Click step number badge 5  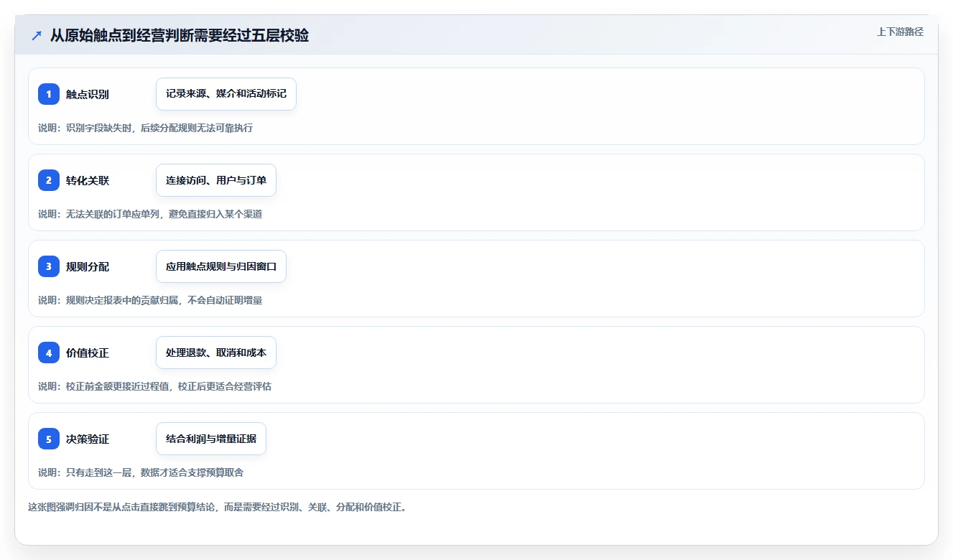pyautogui.click(x=49, y=439)
